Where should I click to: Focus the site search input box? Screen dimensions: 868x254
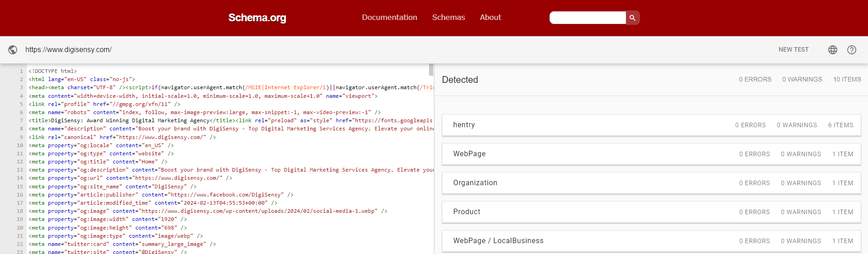tap(588, 18)
